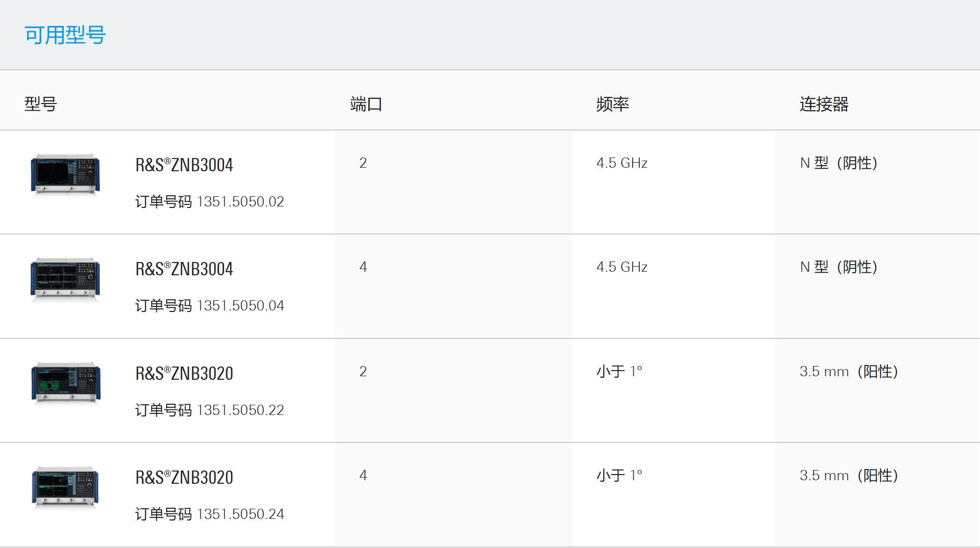The height and width of the screenshot is (548, 980).
Task: Select order number 订单号码 1351.5050.24
Action: click(x=209, y=514)
